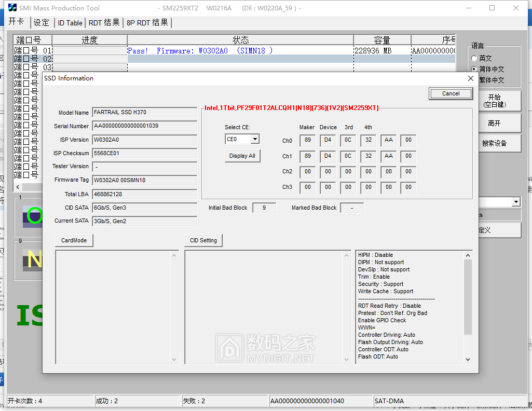This screenshot has width=532, height=411.
Task: Click the Ch2 Maker value 00
Action: [x=308, y=172]
